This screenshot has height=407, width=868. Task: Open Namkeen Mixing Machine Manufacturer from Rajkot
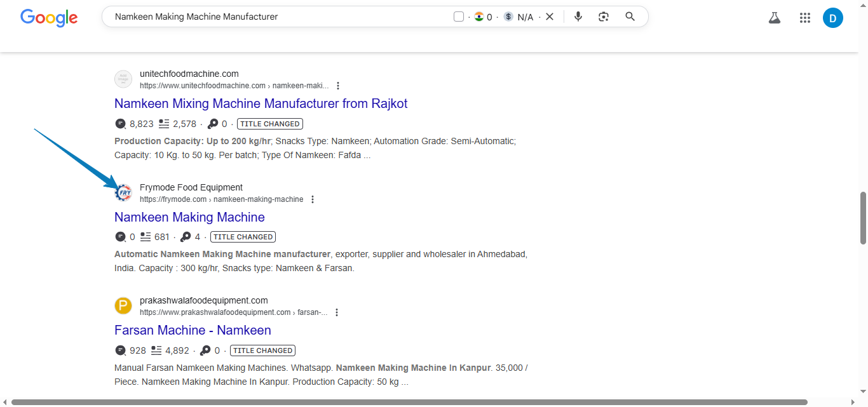[x=261, y=103]
